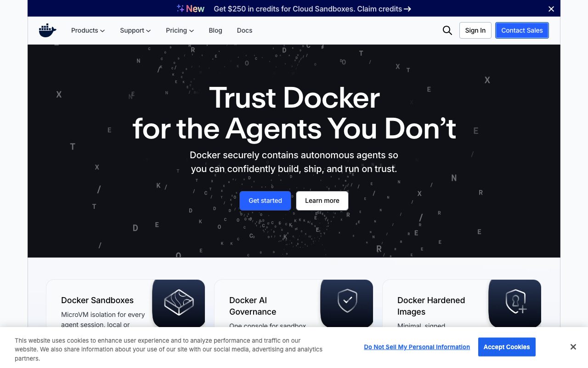
Task: Expand the Support menu
Action: [x=136, y=30]
